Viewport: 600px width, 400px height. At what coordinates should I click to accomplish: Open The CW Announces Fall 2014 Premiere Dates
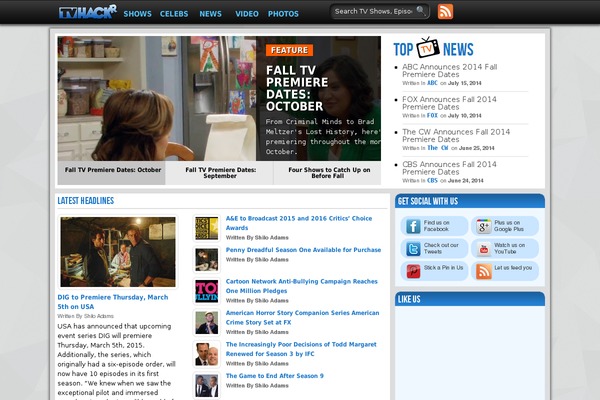456,136
